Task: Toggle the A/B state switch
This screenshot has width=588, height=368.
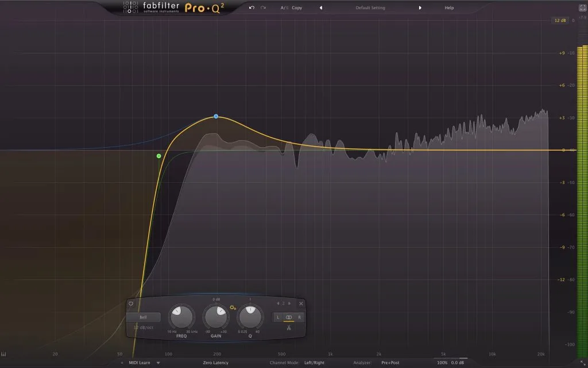Action: pos(284,7)
